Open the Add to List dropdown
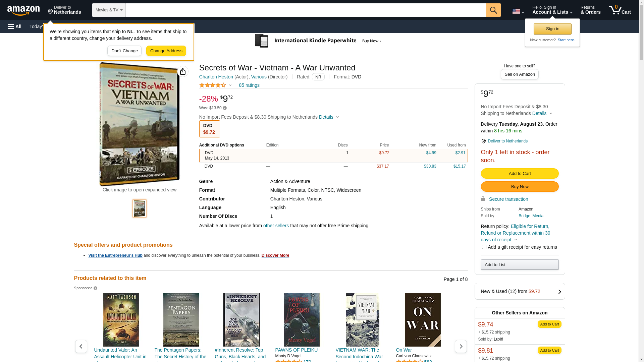The width and height of the screenshot is (644, 362). point(520,265)
